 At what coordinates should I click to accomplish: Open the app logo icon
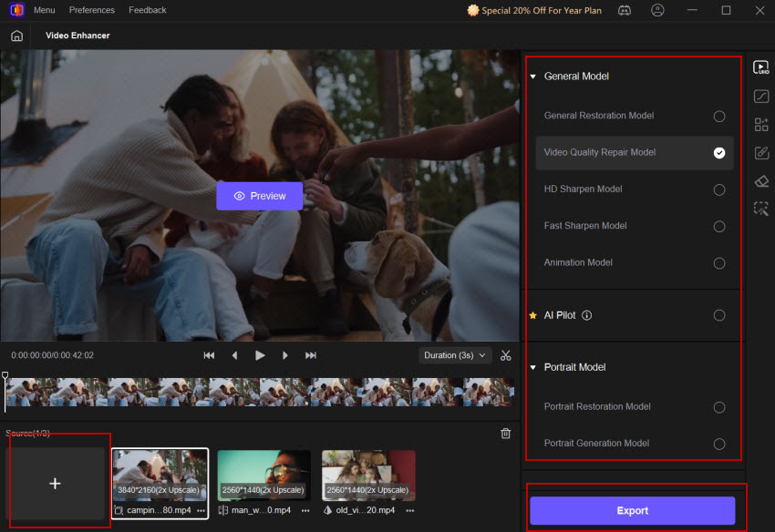point(16,10)
